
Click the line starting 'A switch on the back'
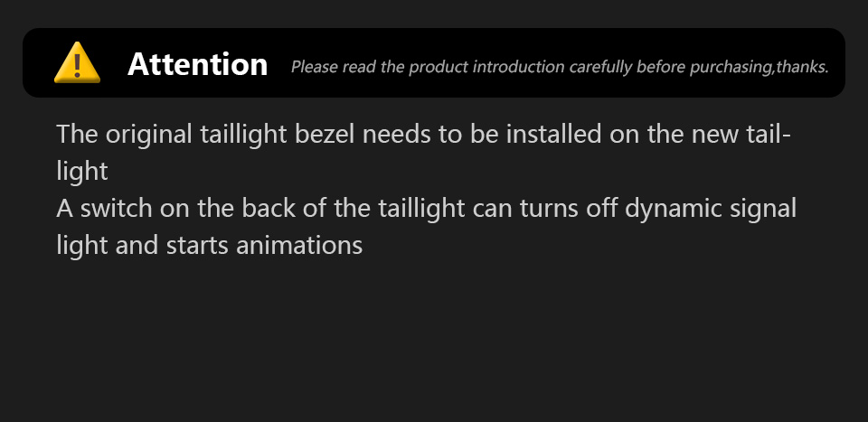coord(426,209)
